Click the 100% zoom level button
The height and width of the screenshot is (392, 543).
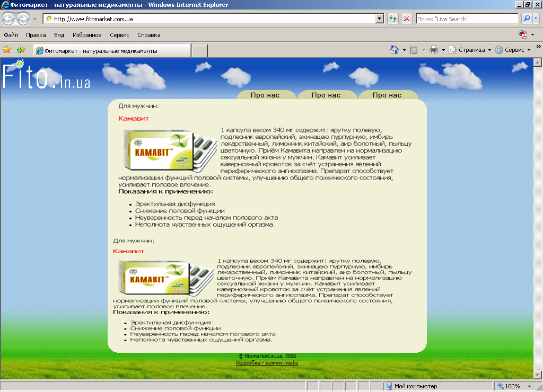coord(510,386)
